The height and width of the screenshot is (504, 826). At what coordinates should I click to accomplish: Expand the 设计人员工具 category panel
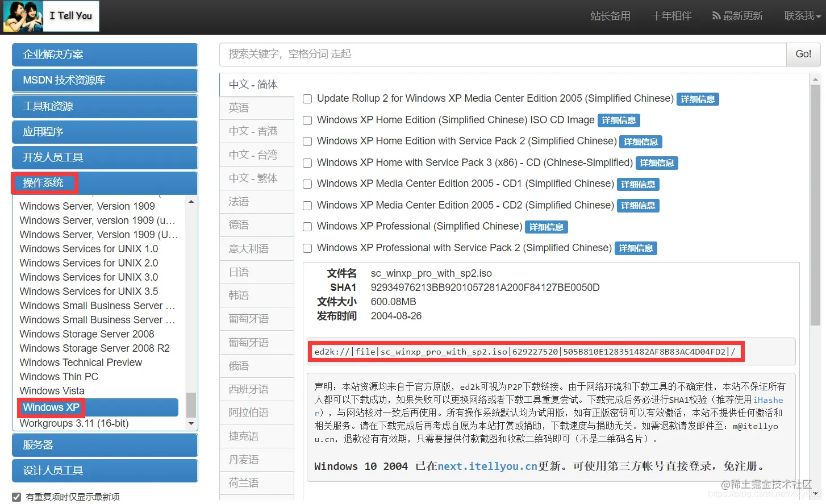105,470
